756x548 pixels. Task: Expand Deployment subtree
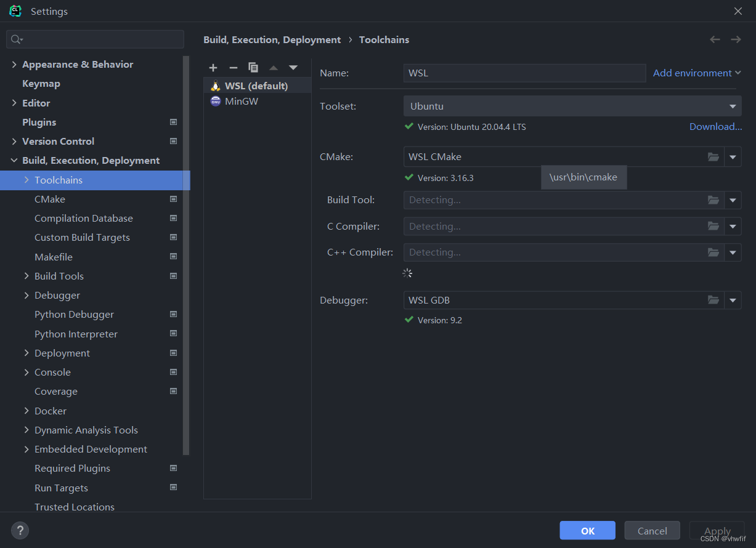pos(26,353)
